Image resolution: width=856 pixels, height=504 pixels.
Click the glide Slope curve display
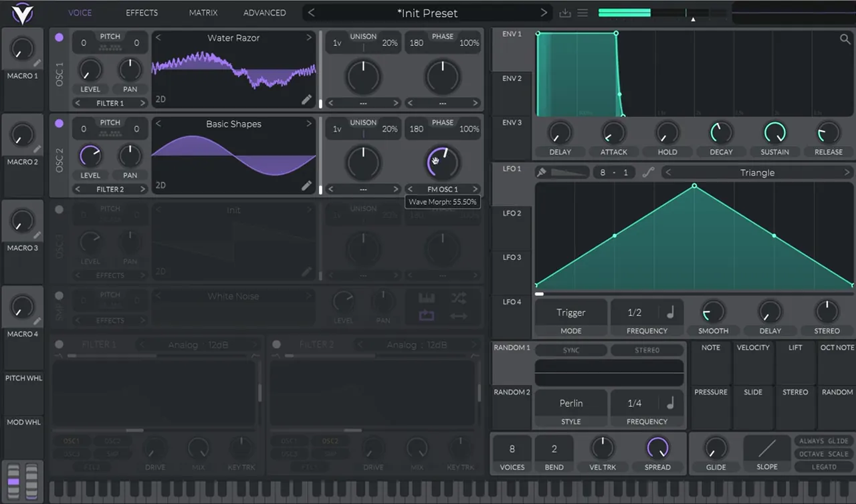(767, 448)
